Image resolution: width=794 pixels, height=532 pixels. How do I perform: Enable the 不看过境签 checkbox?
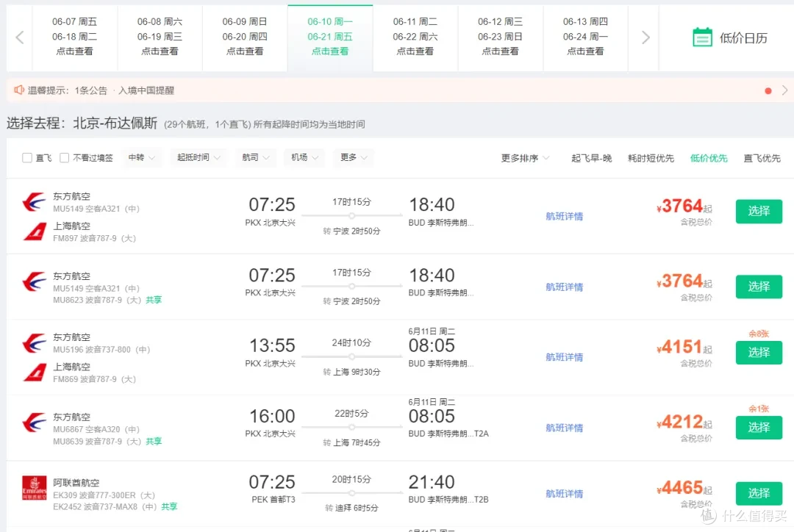pos(64,158)
